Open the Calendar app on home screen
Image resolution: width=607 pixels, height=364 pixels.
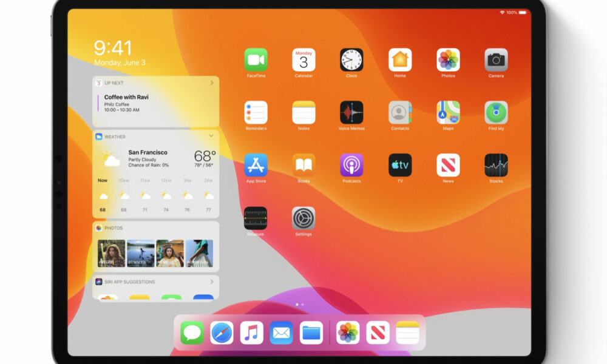click(x=303, y=60)
